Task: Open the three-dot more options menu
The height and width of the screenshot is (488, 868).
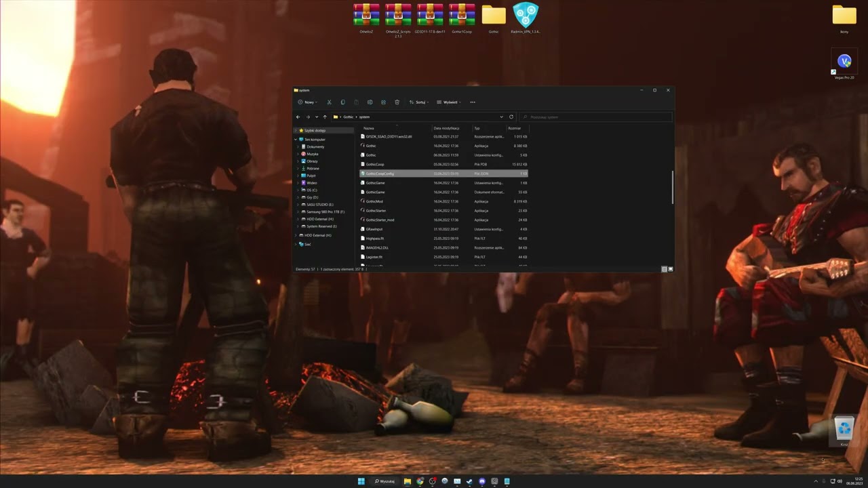Action: (x=473, y=102)
